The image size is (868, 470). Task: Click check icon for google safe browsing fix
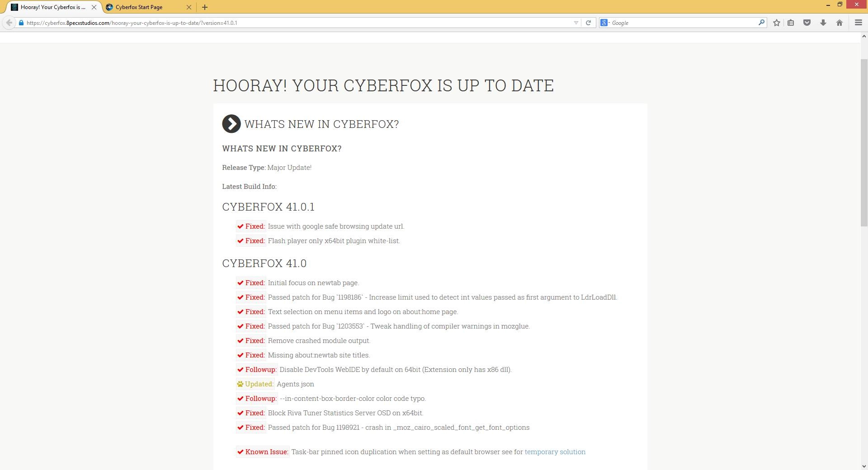pyautogui.click(x=241, y=226)
